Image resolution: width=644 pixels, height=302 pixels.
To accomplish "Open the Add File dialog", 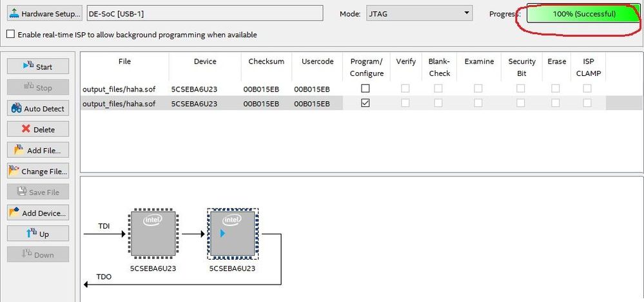I will pos(38,150).
